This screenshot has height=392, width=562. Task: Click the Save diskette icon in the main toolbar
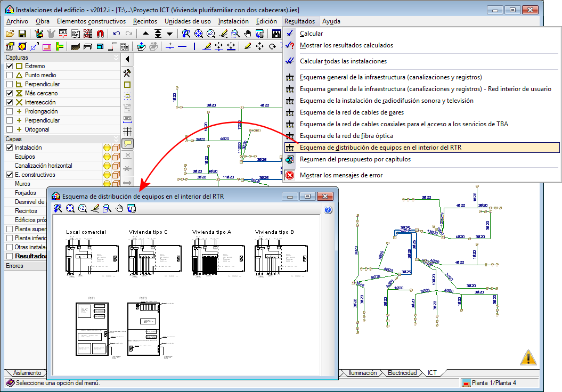coord(21,34)
